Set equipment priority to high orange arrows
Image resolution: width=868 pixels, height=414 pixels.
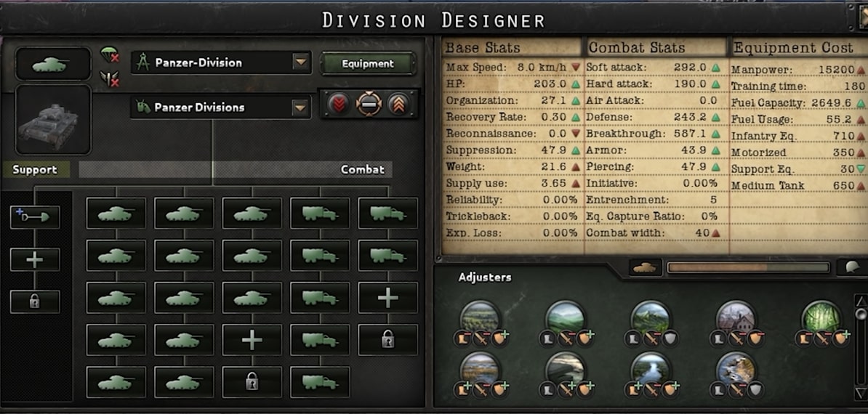tap(398, 103)
